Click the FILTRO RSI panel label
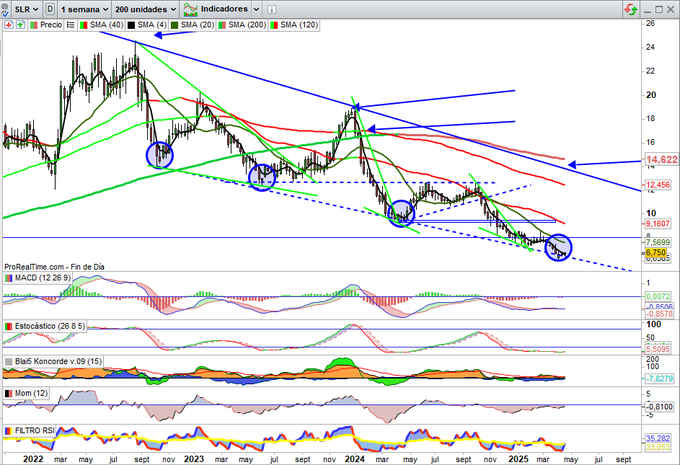The width and height of the screenshot is (680, 465). (35, 430)
